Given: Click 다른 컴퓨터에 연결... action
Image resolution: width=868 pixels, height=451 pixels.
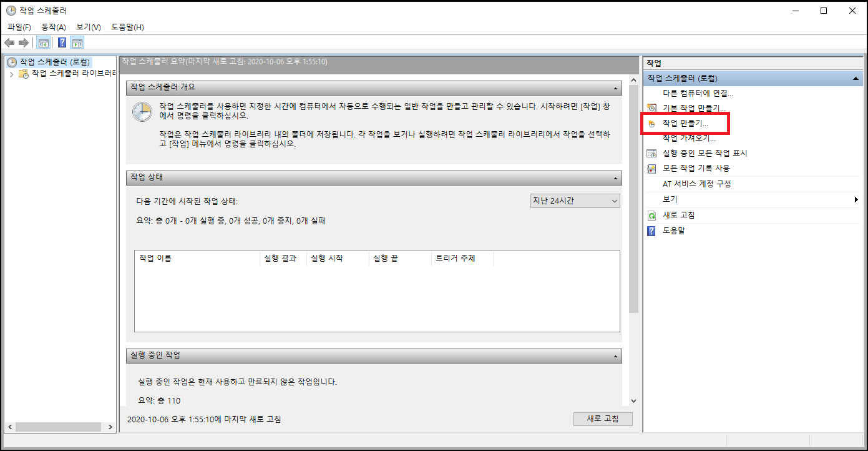Looking at the screenshot, I should click(698, 94).
